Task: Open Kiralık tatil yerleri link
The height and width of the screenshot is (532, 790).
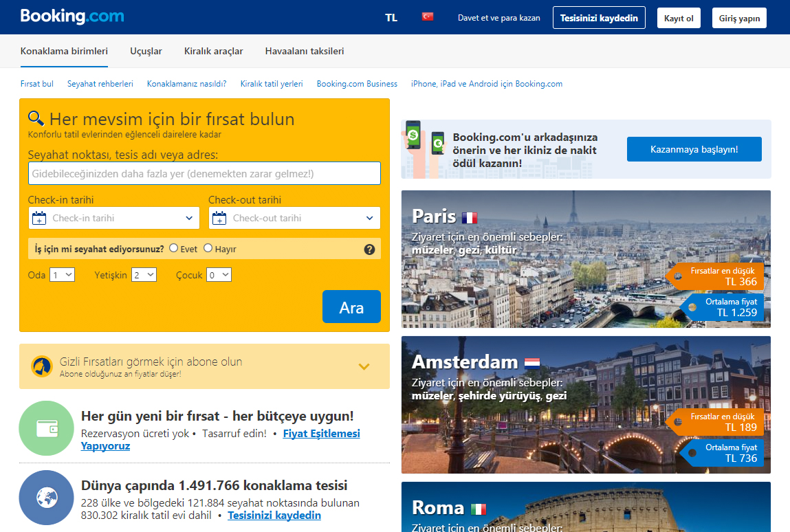Action: click(272, 84)
